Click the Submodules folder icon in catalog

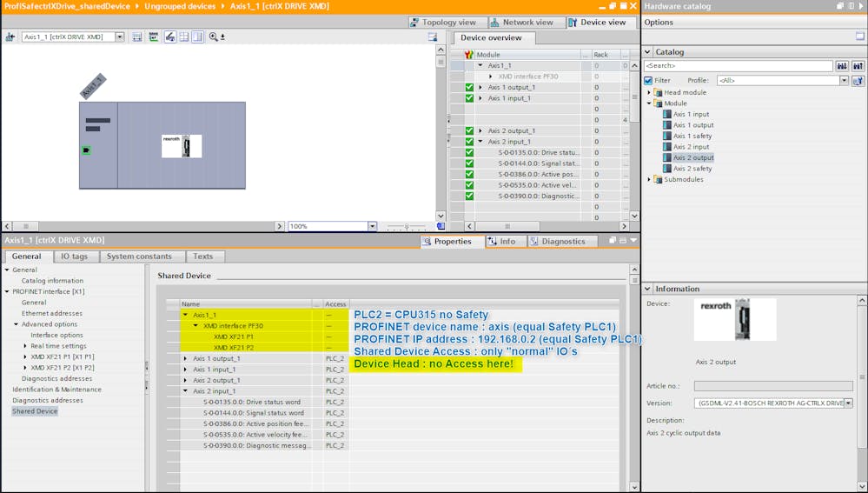[659, 179]
